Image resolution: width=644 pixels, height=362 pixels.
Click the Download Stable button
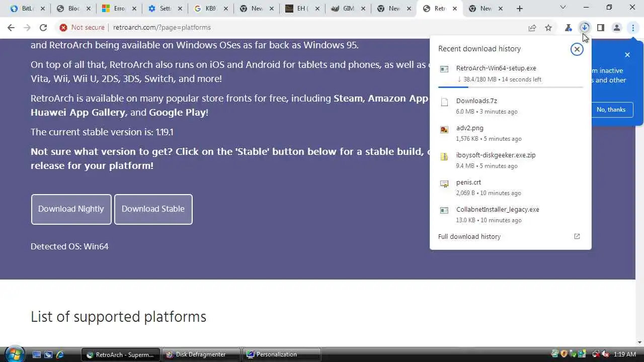click(x=153, y=209)
